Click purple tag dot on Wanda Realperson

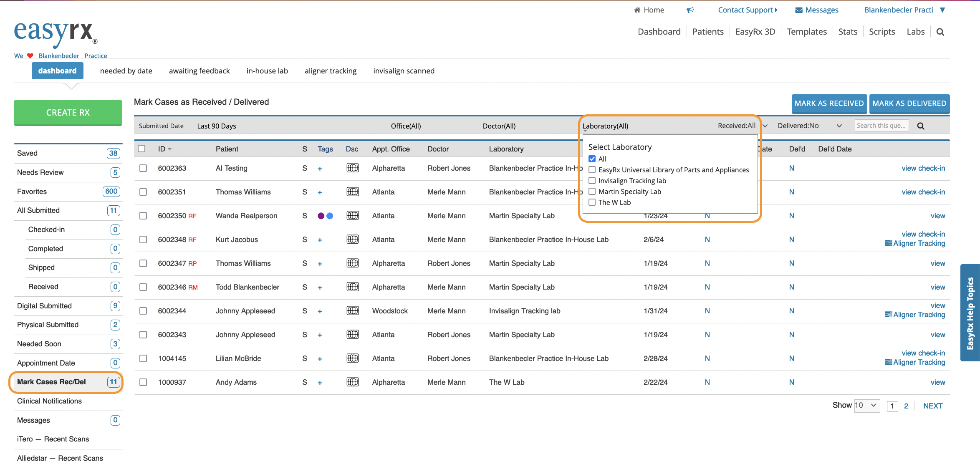tap(321, 216)
